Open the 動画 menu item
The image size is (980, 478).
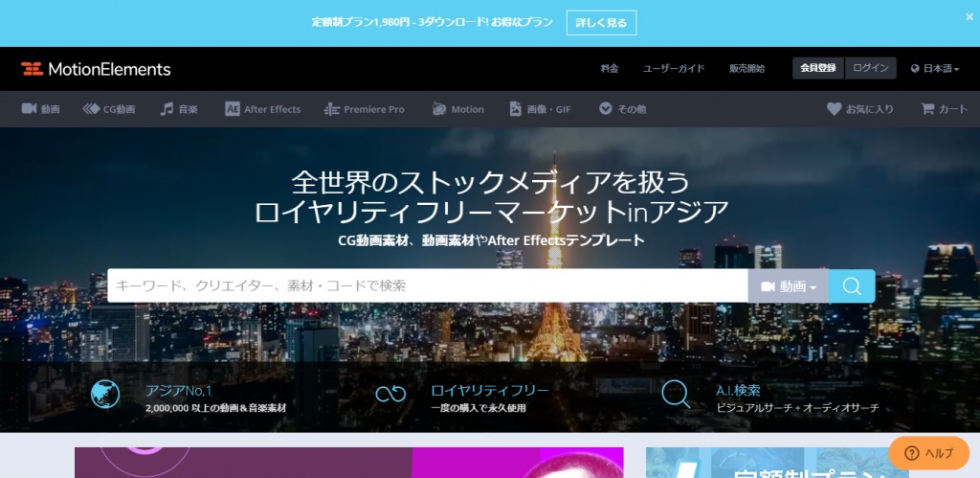[41, 109]
